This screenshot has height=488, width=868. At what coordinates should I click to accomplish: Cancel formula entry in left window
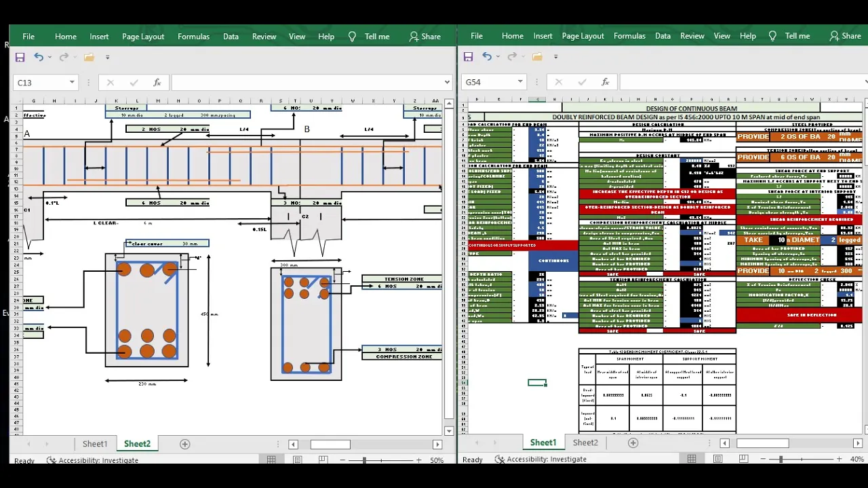click(110, 83)
